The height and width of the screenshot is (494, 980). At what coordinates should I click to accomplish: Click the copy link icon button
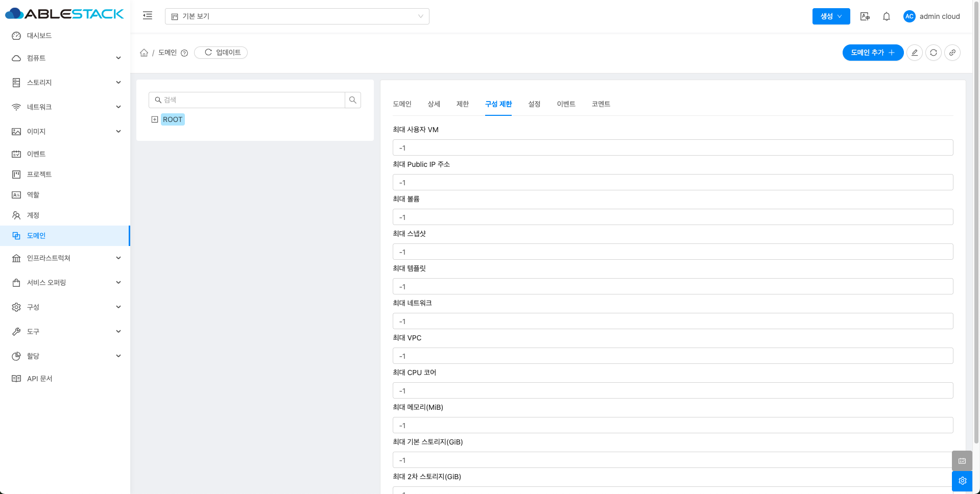[x=952, y=53]
